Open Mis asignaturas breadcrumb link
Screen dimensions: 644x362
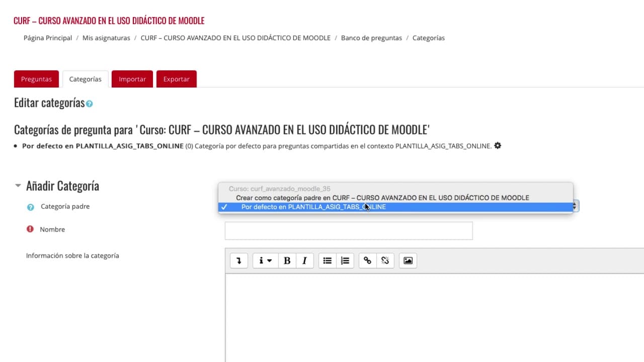(106, 38)
